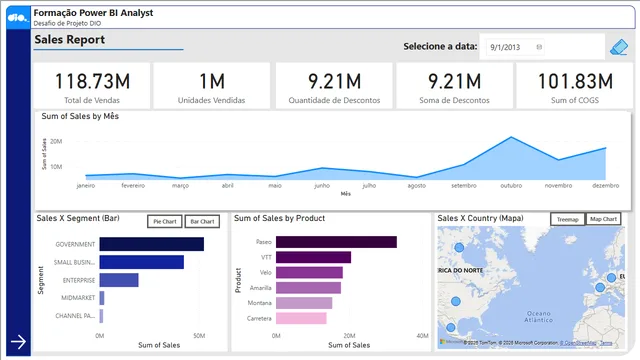
Task: Select the Amarilla product bar
Action: (308, 288)
